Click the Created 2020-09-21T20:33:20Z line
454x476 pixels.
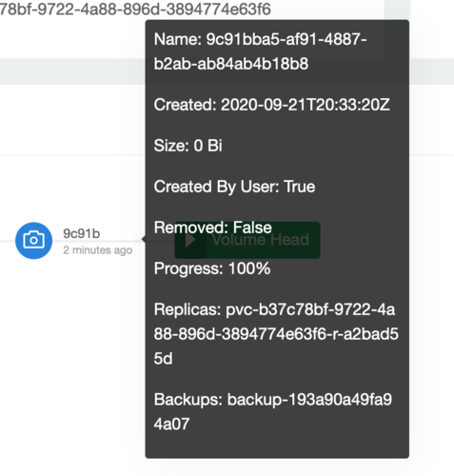[x=272, y=105]
